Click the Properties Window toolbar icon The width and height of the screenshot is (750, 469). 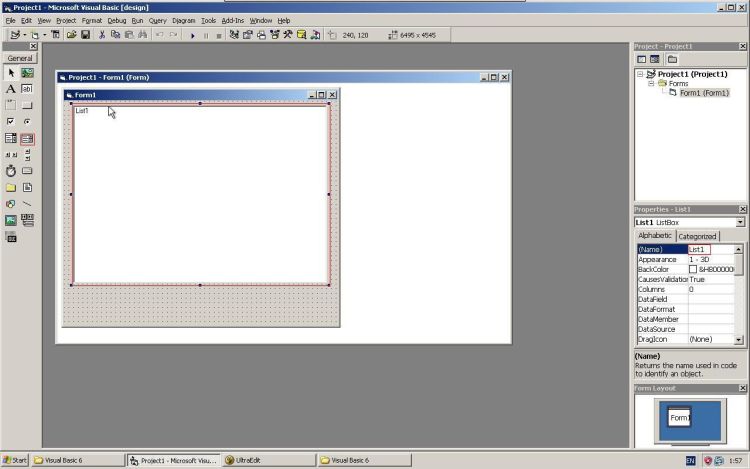[247, 35]
